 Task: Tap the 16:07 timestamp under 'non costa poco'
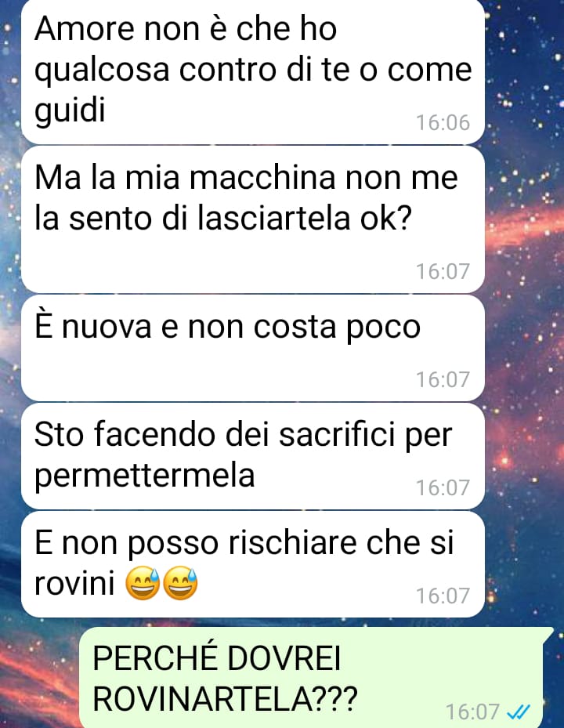443,379
